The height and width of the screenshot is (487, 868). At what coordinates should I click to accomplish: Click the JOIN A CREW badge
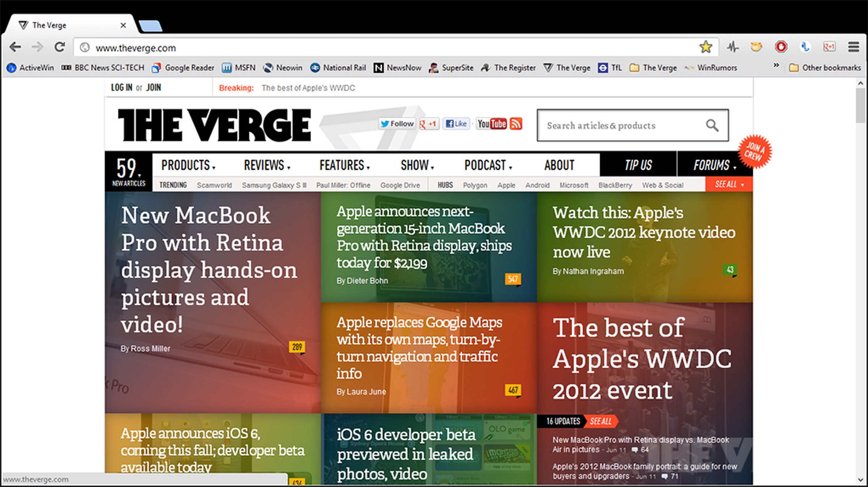(755, 151)
